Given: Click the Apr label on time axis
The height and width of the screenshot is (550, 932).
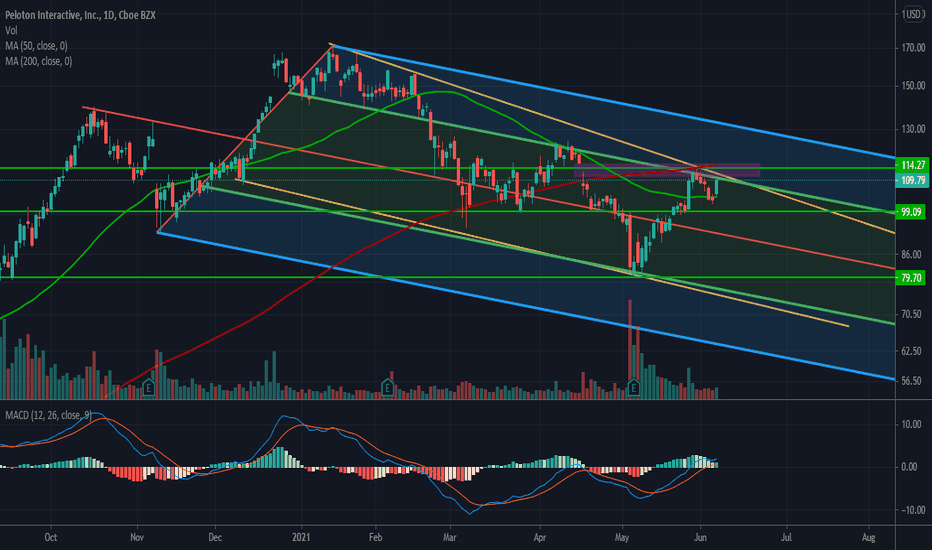Looking at the screenshot, I should [x=540, y=538].
